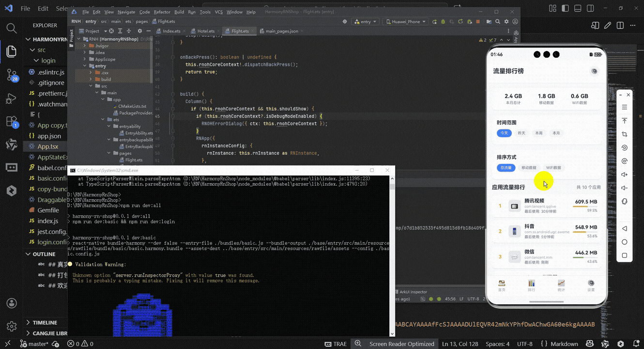
Task: Click emulator screenshot crop icon
Action: click(x=625, y=134)
